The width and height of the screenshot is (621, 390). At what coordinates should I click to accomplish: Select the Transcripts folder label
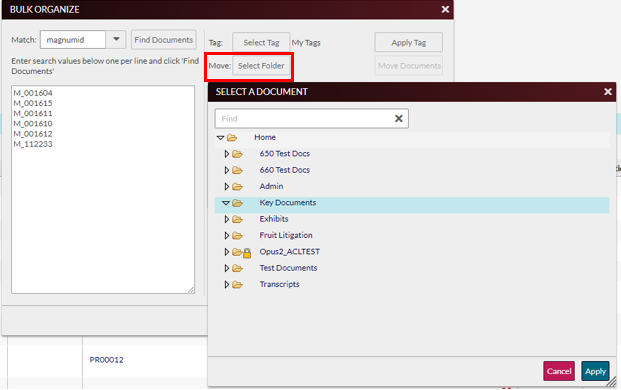click(x=279, y=284)
